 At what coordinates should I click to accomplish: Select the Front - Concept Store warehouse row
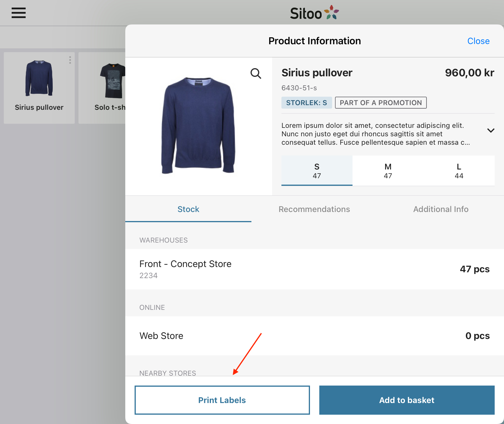314,269
